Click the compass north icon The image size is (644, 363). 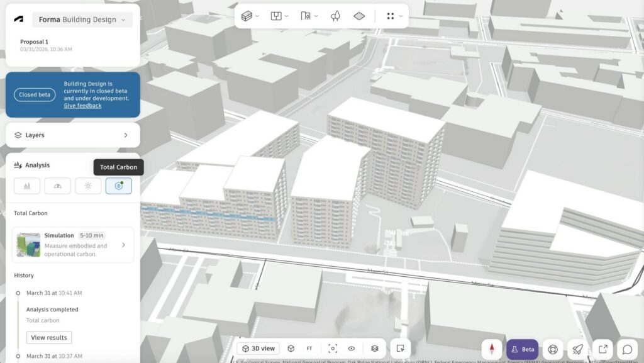[x=492, y=349]
